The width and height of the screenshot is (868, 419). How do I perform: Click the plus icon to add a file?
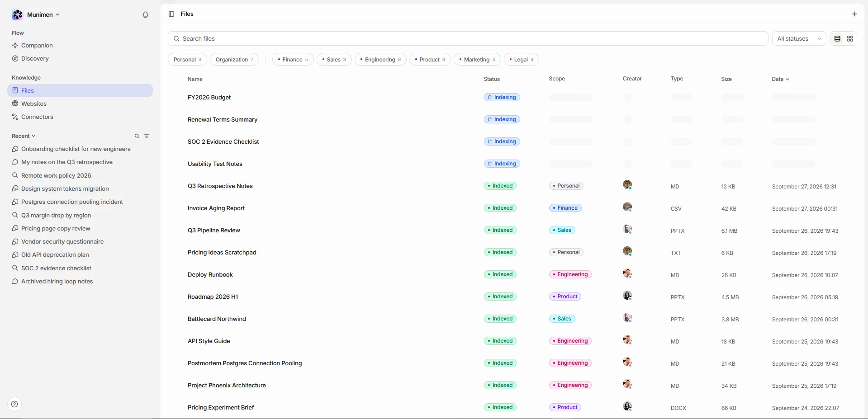tap(854, 14)
